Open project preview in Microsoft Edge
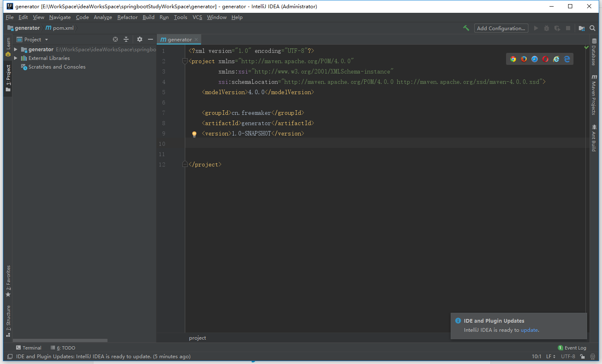The image size is (602, 364). pyautogui.click(x=567, y=59)
